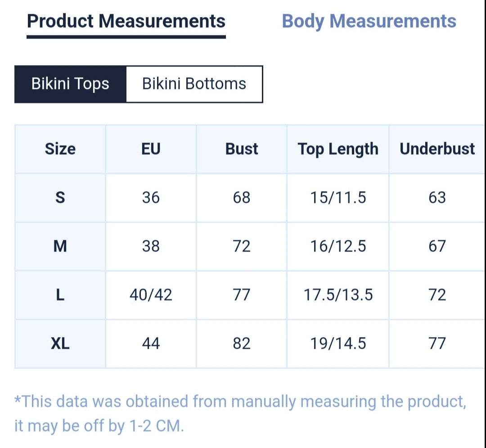This screenshot has height=448, width=486.
Task: Select the S size row label
Action: (60, 198)
